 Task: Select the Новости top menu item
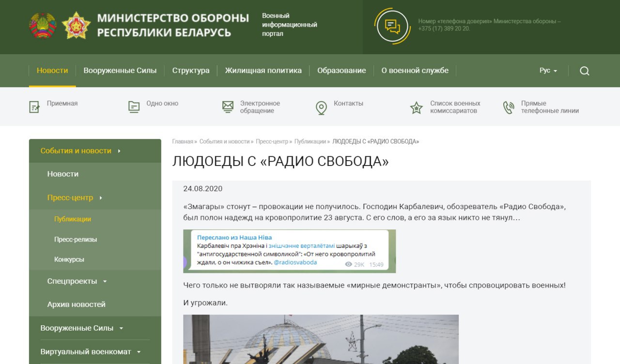(x=52, y=71)
